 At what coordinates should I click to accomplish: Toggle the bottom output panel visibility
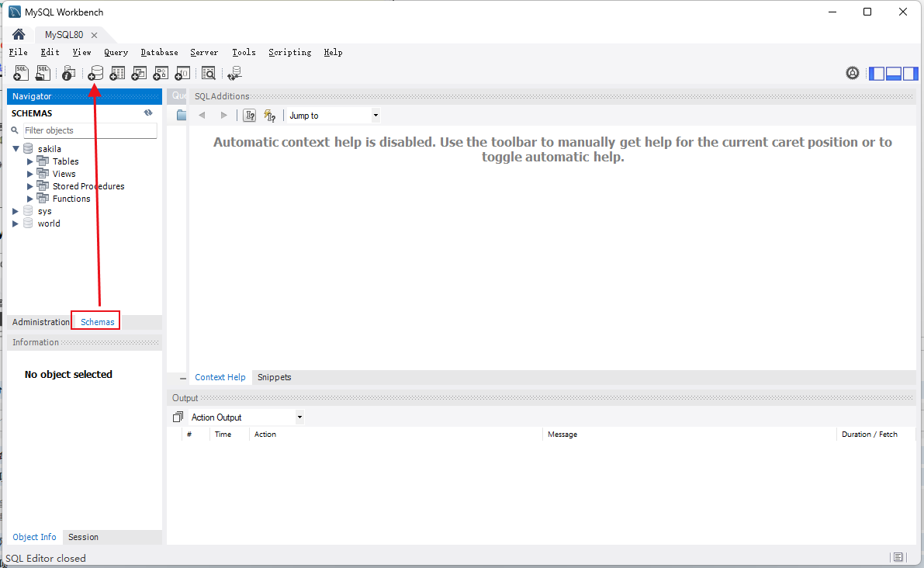(x=894, y=73)
